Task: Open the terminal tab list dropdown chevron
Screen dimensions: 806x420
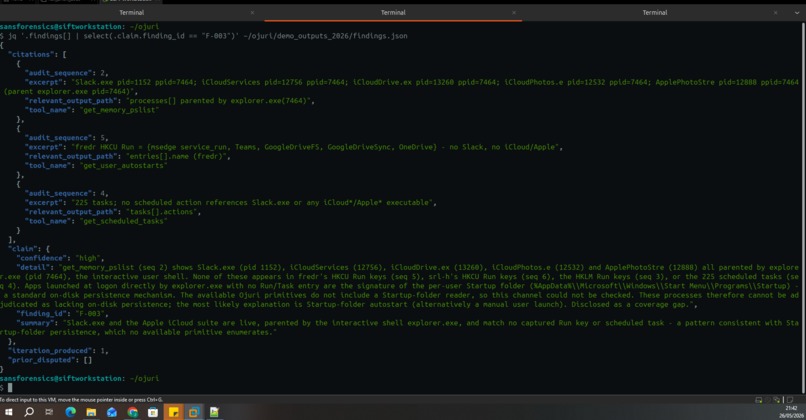Action: 797,12
